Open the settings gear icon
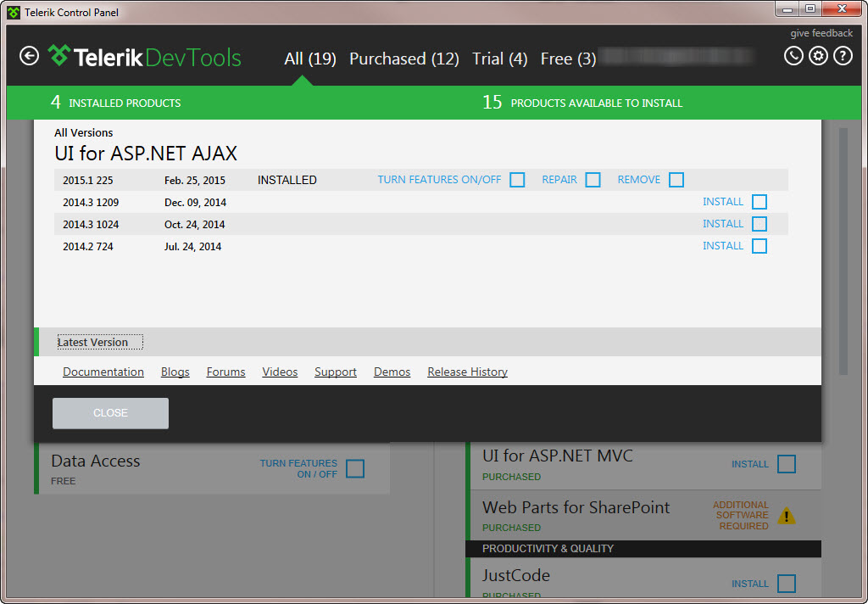The width and height of the screenshot is (868, 604). click(818, 56)
